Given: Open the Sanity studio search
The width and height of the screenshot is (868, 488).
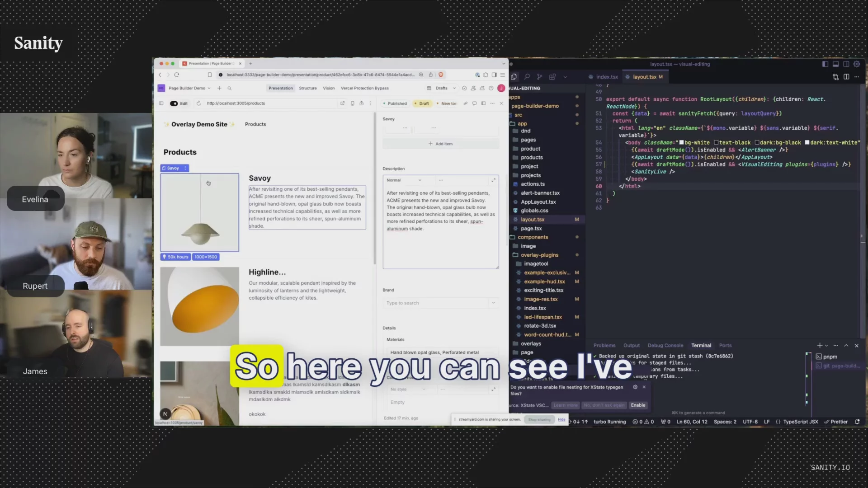Looking at the screenshot, I should point(230,88).
